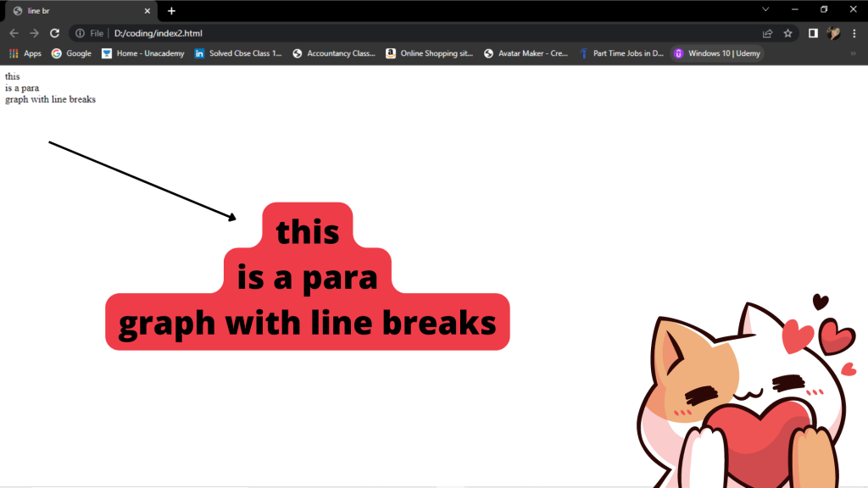The image size is (868, 488).
Task: Open Windows 10 | Udemy bookmark
Action: pyautogui.click(x=716, y=53)
